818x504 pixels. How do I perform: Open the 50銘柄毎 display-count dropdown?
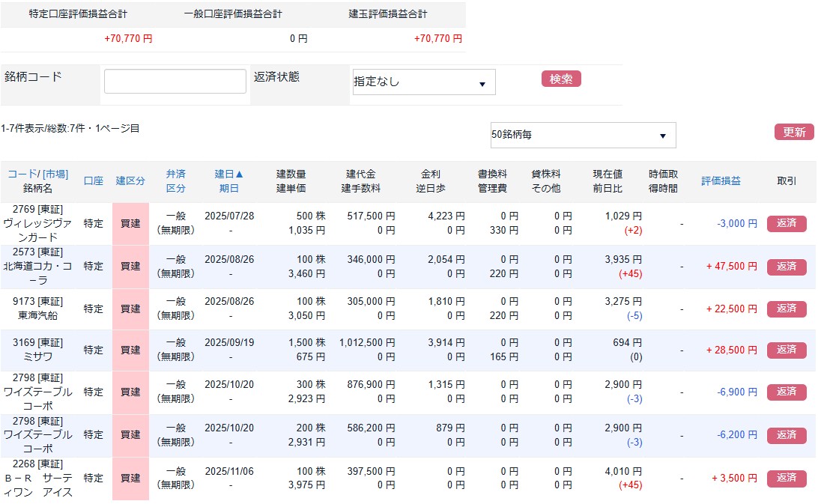pyautogui.click(x=583, y=135)
